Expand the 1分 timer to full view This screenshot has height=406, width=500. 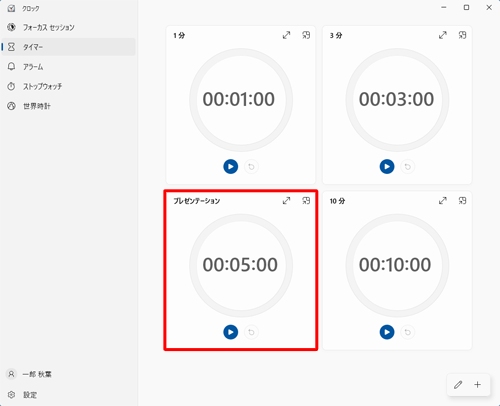(x=286, y=35)
